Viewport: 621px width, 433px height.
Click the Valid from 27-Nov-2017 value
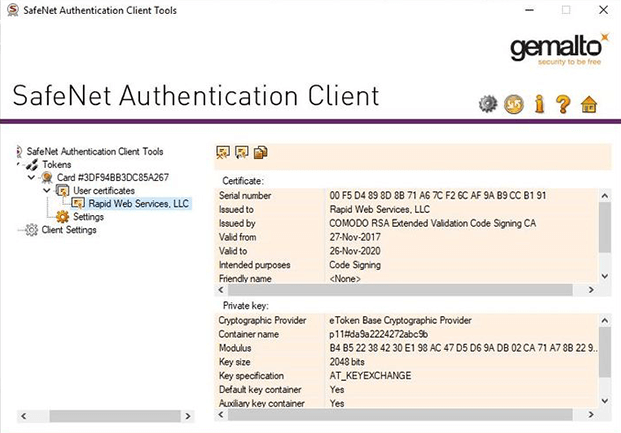pyautogui.click(x=355, y=237)
